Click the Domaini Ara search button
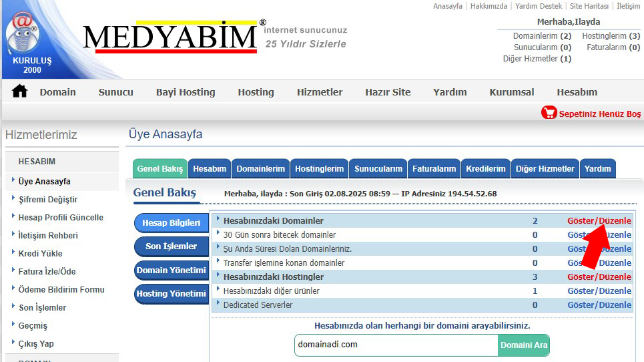This screenshot has width=644, height=362. (524, 345)
